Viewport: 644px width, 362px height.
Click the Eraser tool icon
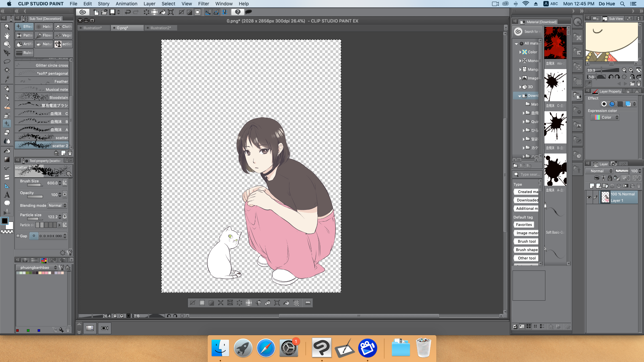pos(7,132)
